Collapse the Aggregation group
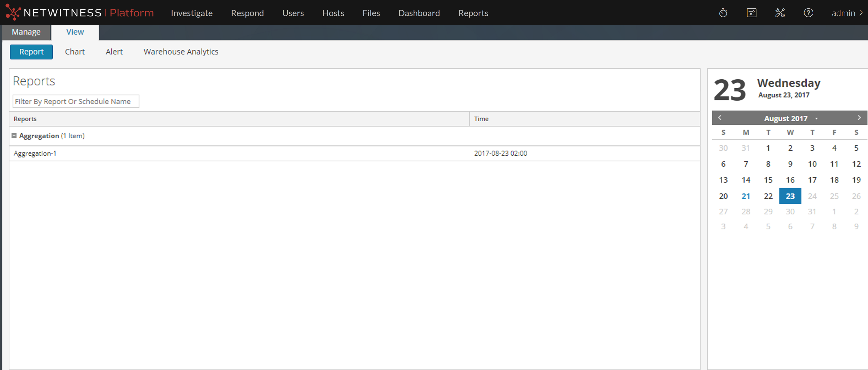868x370 pixels. 14,136
